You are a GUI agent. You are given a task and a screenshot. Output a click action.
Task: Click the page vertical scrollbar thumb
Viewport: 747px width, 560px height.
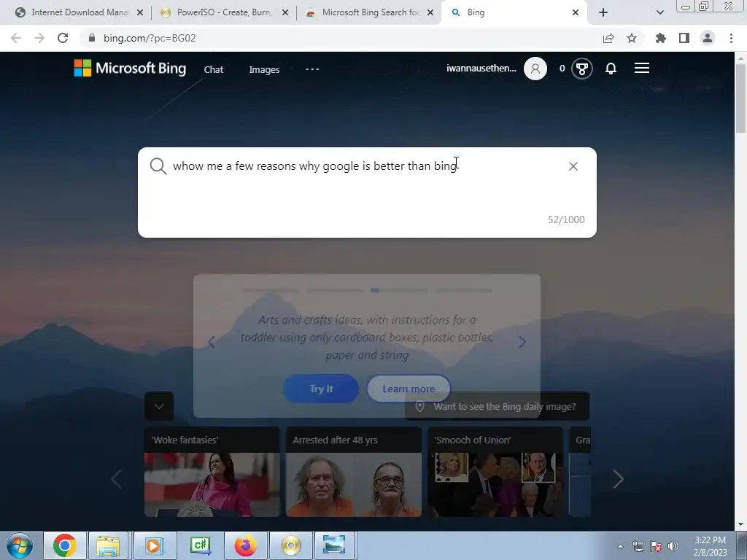[x=741, y=98]
